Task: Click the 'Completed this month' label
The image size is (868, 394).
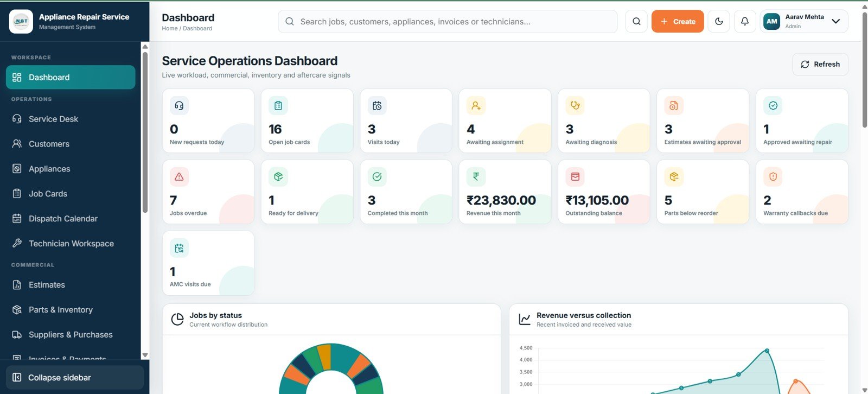Action: point(398,213)
